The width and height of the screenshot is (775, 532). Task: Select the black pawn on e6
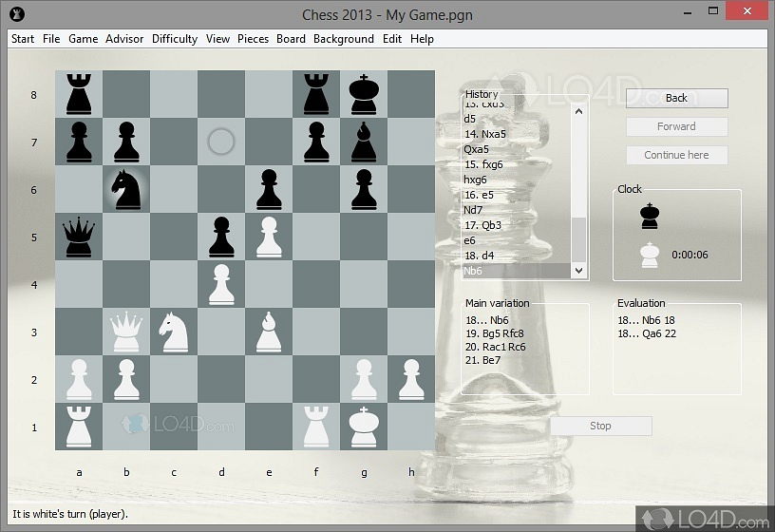[x=269, y=189]
